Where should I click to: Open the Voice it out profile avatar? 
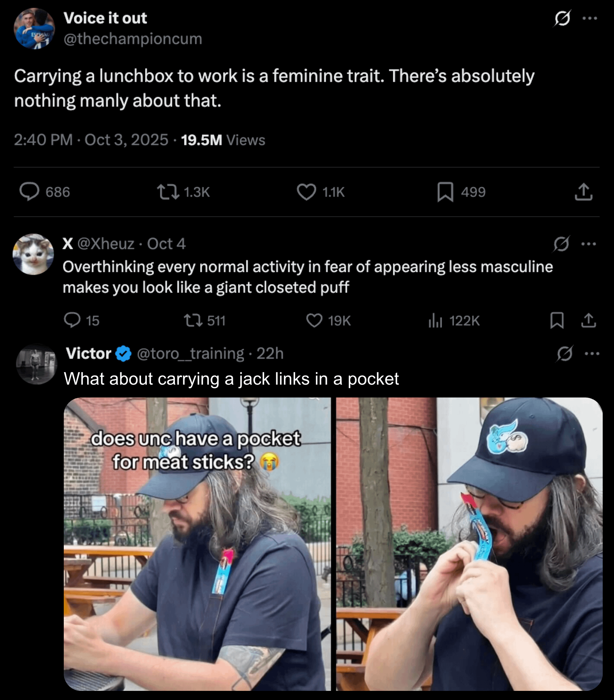tap(34, 29)
